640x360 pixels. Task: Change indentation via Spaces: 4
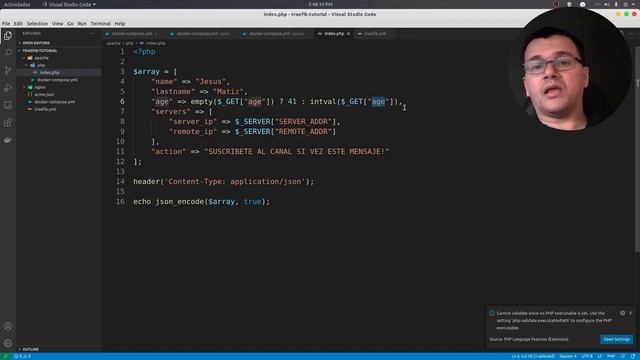coord(568,356)
